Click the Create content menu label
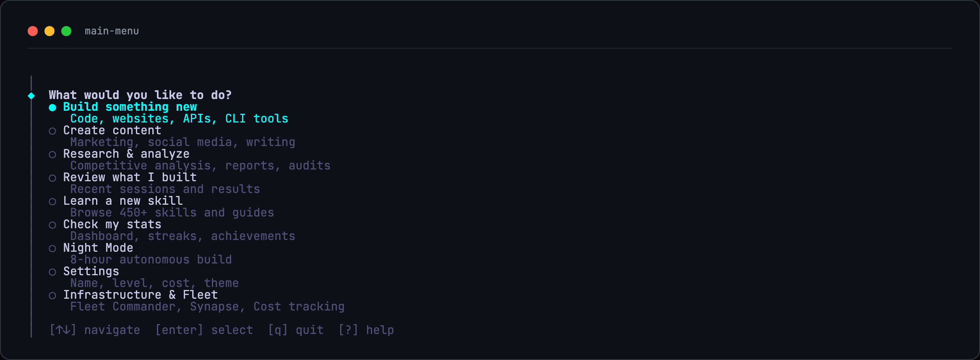 point(112,130)
